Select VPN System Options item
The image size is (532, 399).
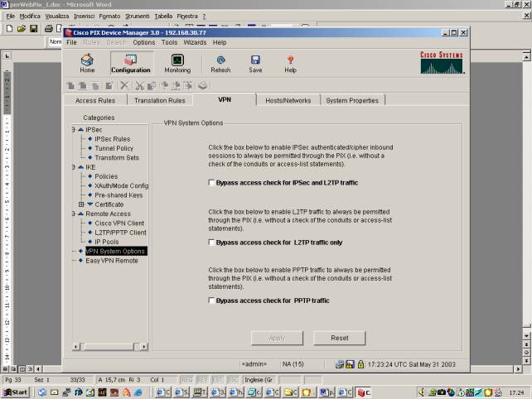point(116,251)
